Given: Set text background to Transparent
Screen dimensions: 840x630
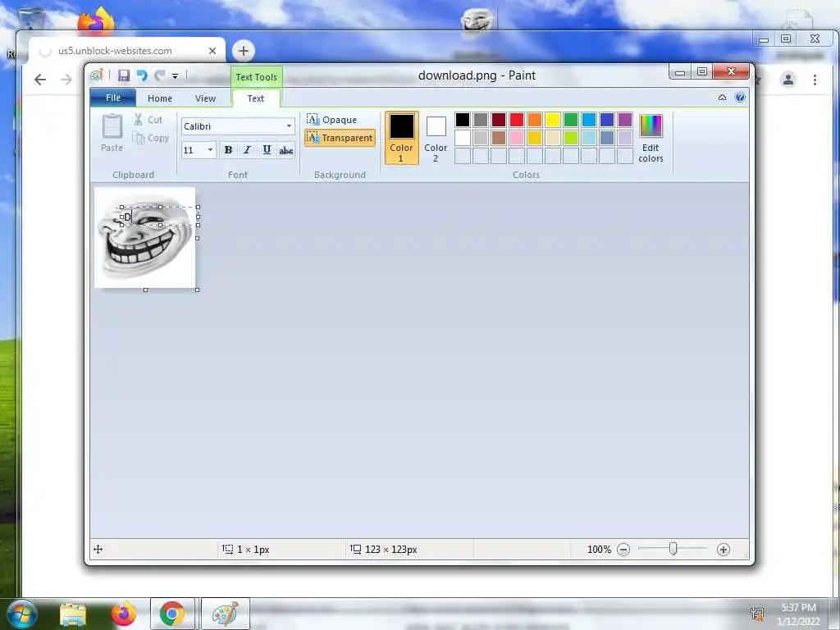Looking at the screenshot, I should 340,138.
